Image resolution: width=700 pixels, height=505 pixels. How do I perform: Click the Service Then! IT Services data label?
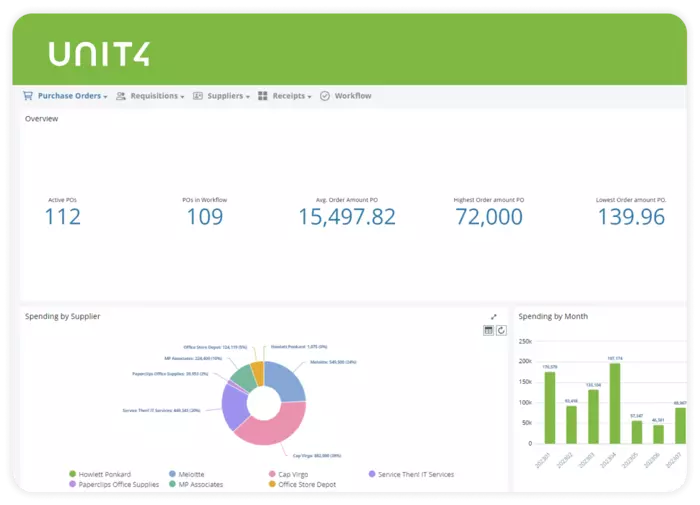click(162, 410)
